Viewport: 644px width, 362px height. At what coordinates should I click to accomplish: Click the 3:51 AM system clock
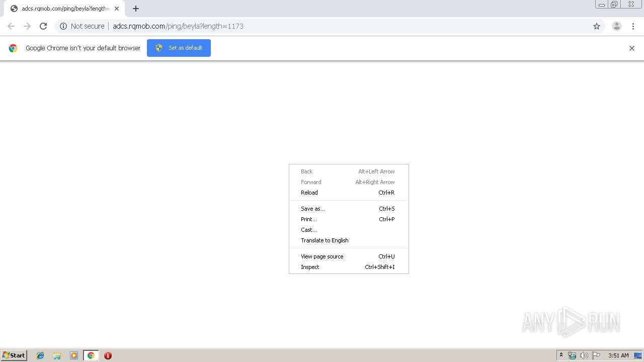click(618, 355)
